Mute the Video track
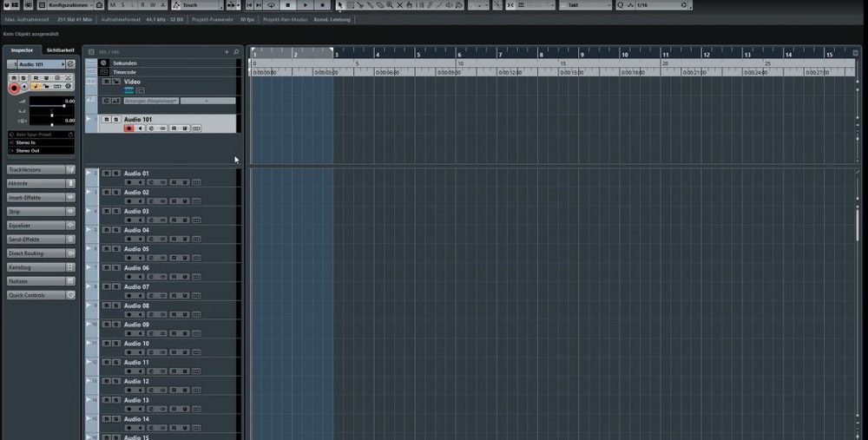 tap(106, 82)
